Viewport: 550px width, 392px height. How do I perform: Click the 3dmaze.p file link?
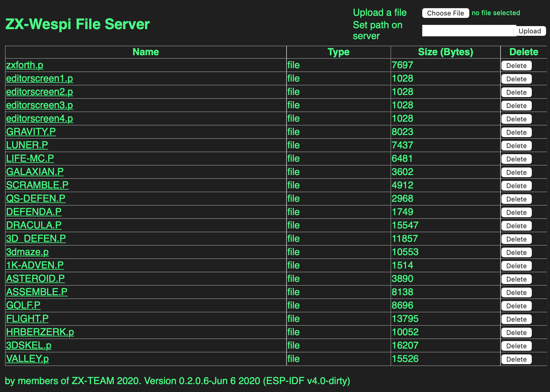pyautogui.click(x=27, y=252)
